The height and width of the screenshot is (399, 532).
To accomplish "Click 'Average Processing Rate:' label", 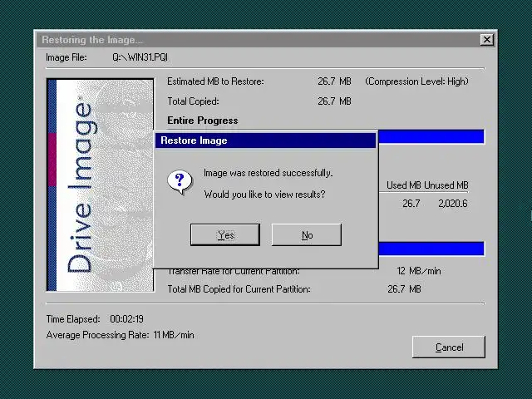I will pos(98,335).
